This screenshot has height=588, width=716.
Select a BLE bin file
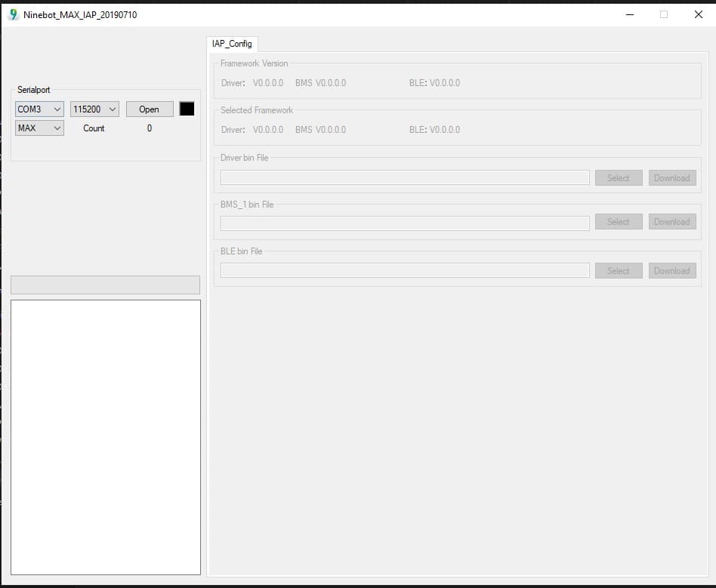[618, 270]
